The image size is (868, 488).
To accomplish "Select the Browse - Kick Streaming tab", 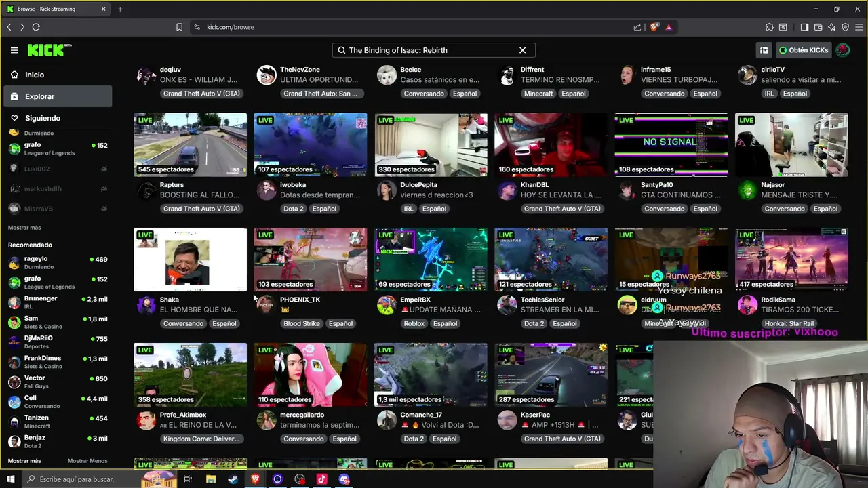I will point(57,9).
